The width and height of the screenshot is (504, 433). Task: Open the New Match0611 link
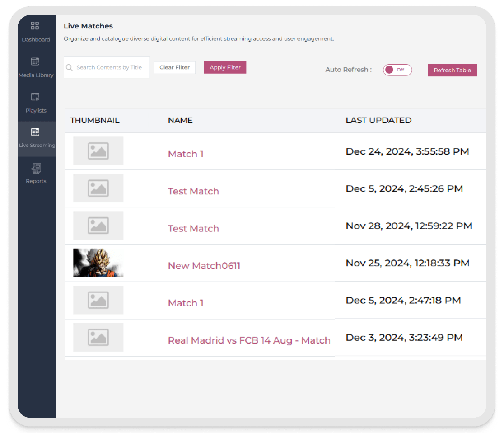204,266
